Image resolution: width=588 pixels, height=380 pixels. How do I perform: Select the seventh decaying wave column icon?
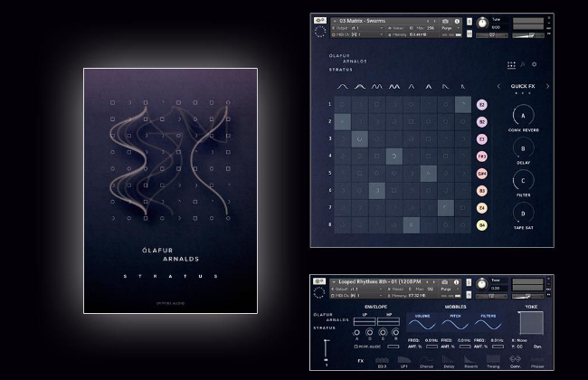point(445,87)
